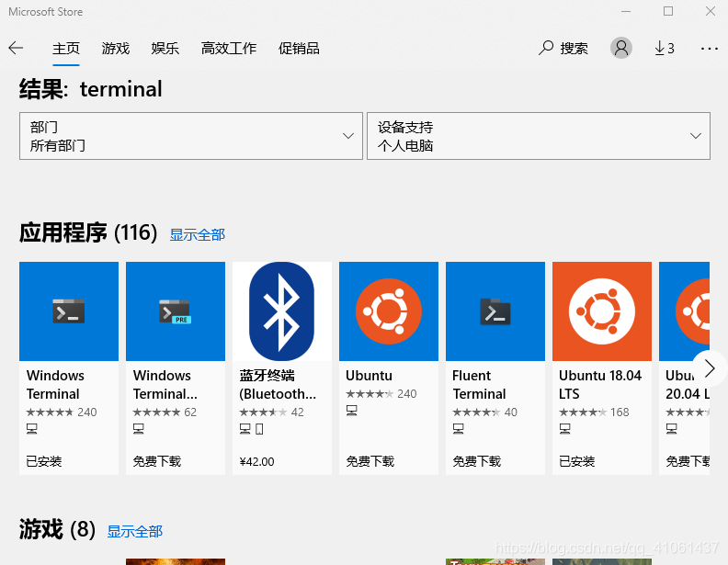Go back with the back arrow

[x=16, y=48]
